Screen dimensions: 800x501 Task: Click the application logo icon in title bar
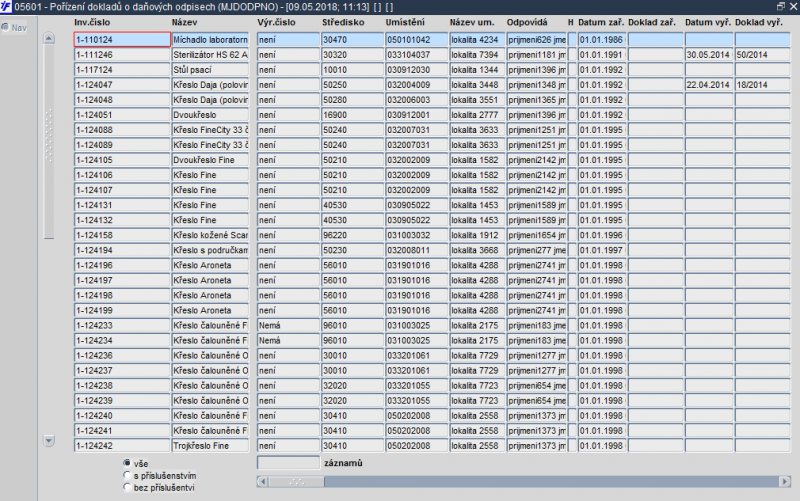click(x=6, y=7)
